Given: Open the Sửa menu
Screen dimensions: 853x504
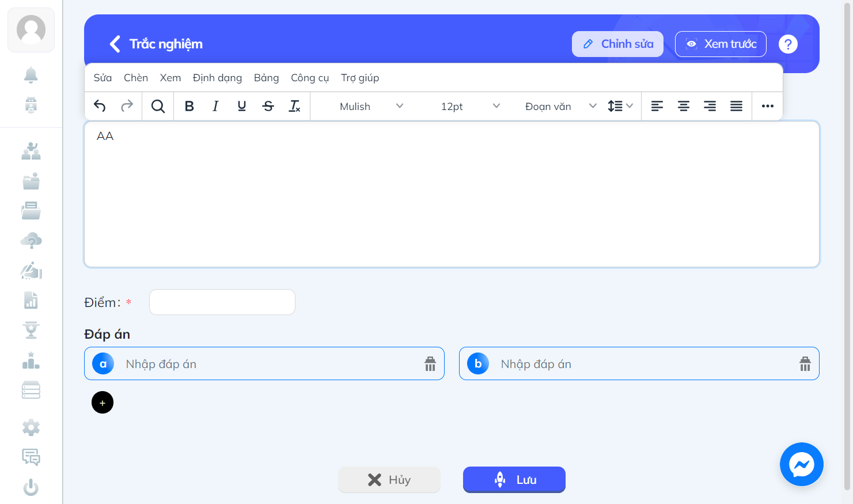Looking at the screenshot, I should [x=103, y=78].
